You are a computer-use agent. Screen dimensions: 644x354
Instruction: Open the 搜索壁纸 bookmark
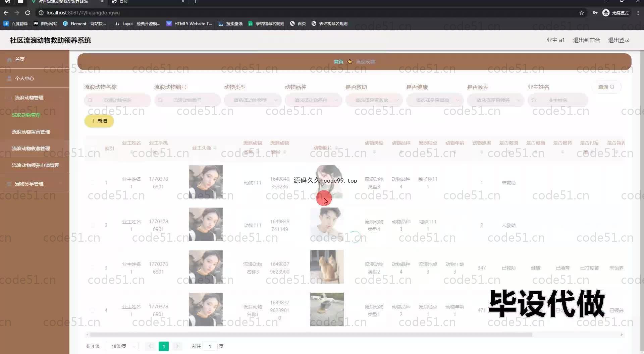[x=230, y=23]
